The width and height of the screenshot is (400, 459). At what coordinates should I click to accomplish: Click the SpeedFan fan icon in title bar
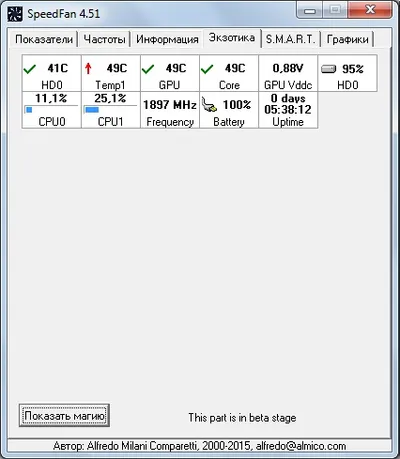pos(15,14)
